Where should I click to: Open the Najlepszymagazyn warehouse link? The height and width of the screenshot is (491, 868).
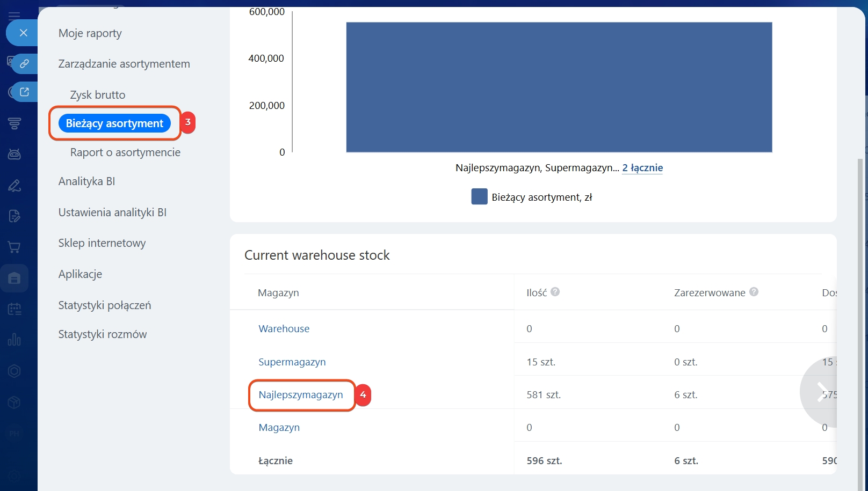click(x=300, y=395)
